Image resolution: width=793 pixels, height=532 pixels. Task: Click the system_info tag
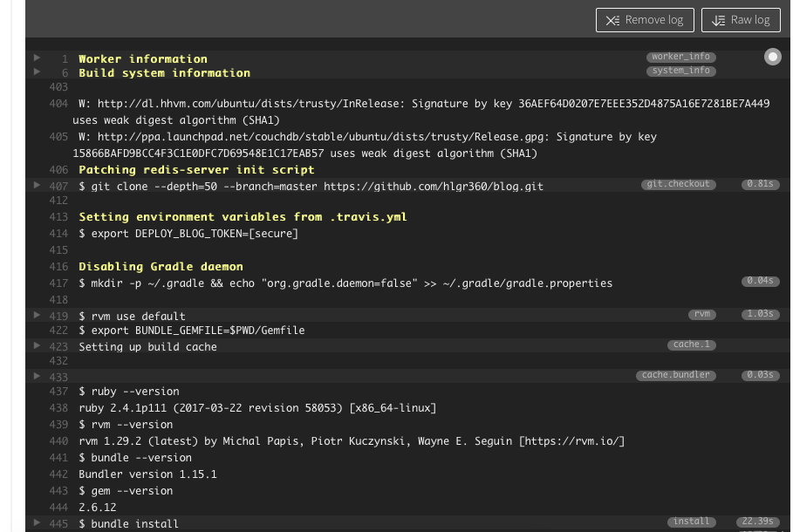[x=680, y=71]
